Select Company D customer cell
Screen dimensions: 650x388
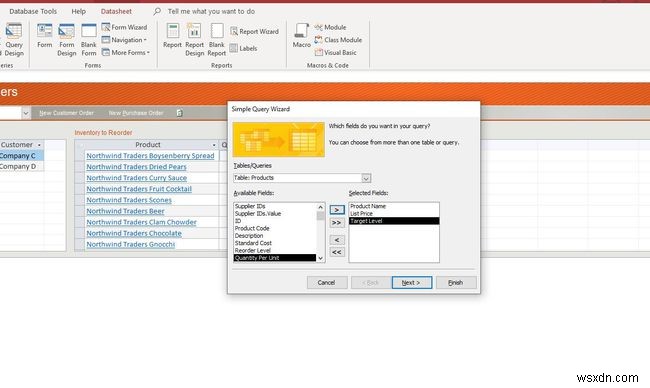coord(22,167)
